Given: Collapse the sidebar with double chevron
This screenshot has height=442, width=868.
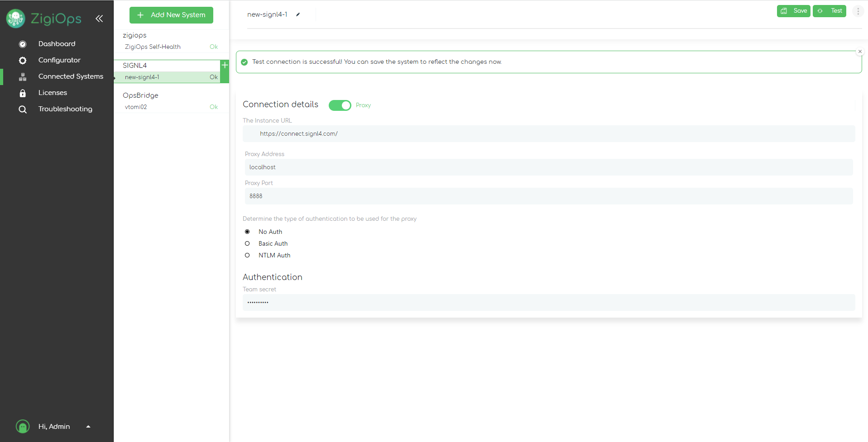Looking at the screenshot, I should coord(99,19).
